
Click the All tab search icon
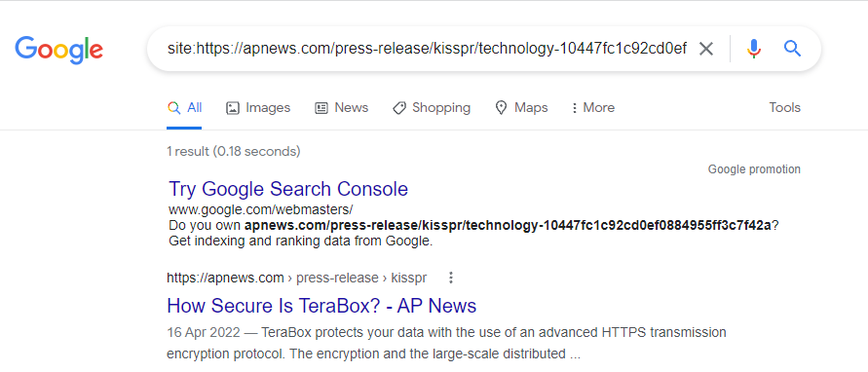point(173,107)
